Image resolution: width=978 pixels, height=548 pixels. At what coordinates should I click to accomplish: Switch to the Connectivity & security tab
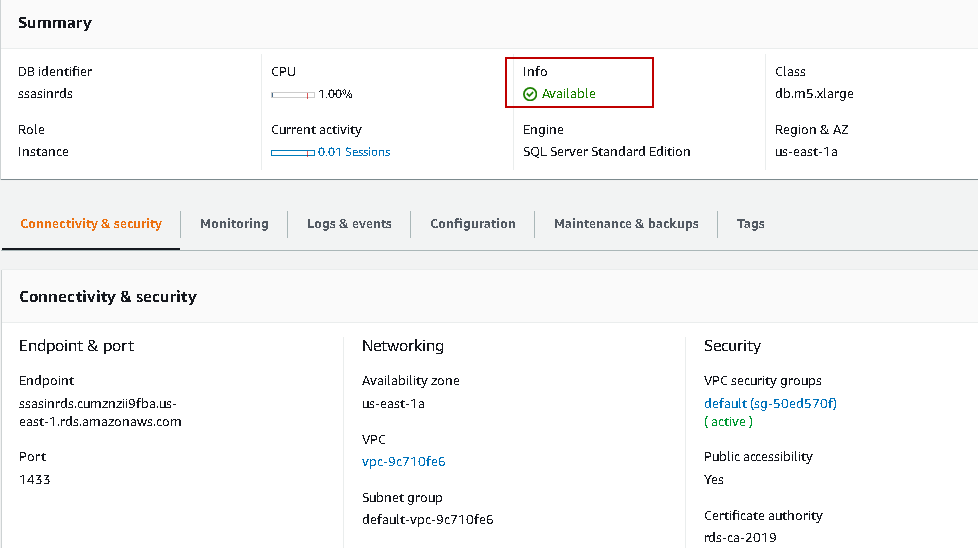tap(91, 224)
